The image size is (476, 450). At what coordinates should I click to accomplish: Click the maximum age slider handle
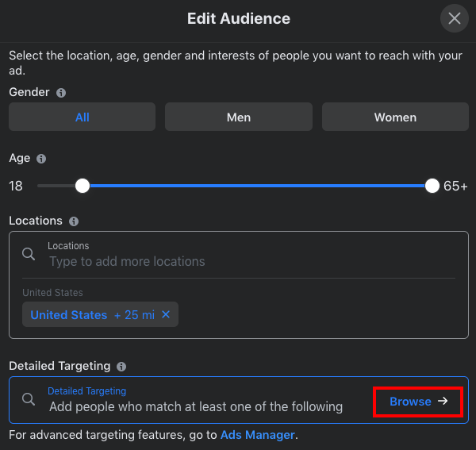click(x=432, y=187)
